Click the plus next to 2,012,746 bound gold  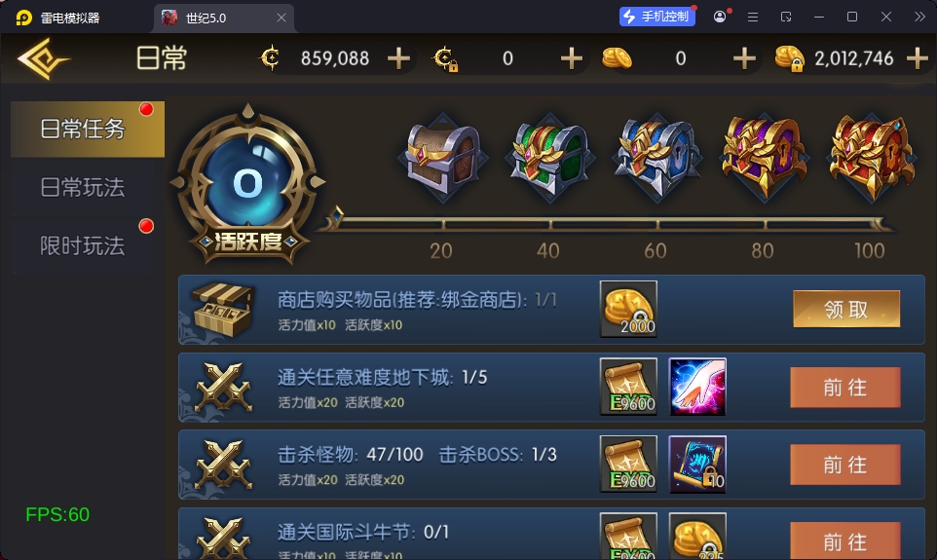[x=918, y=58]
